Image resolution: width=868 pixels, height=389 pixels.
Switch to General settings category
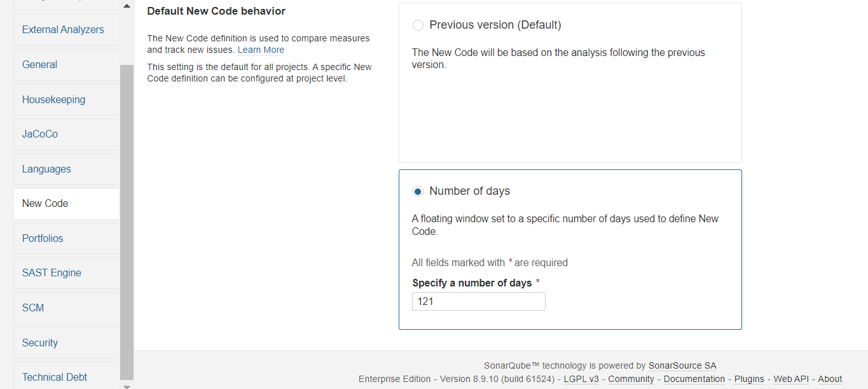39,65
